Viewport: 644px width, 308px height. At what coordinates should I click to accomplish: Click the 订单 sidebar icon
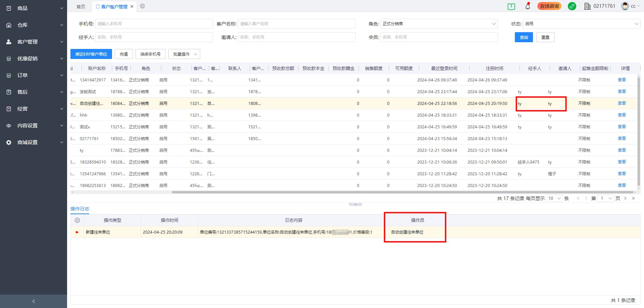pyautogui.click(x=9, y=75)
